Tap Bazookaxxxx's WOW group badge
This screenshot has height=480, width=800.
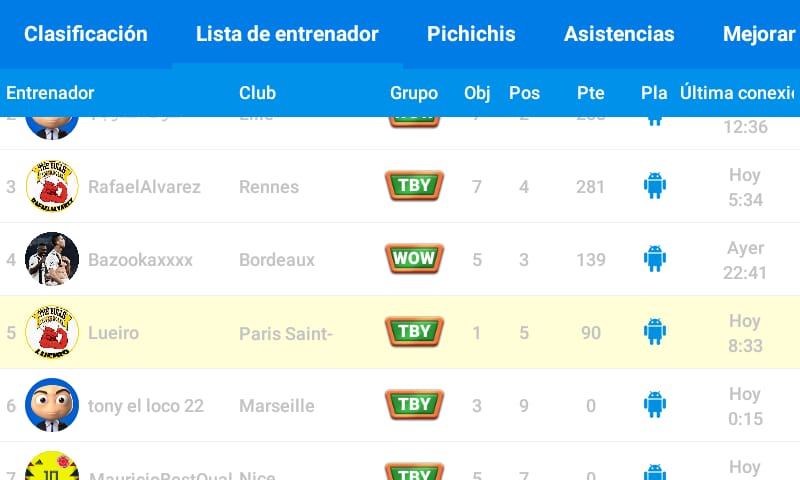[414, 258]
